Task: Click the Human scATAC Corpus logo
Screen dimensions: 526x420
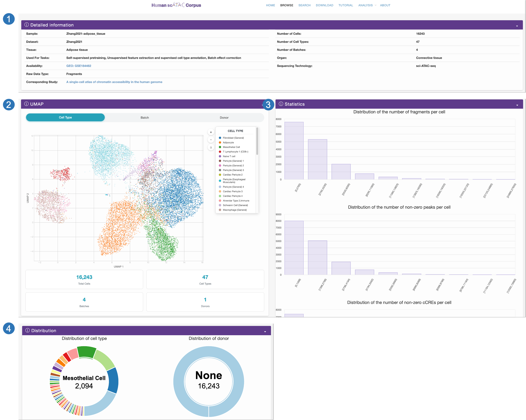Action: click(x=176, y=5)
